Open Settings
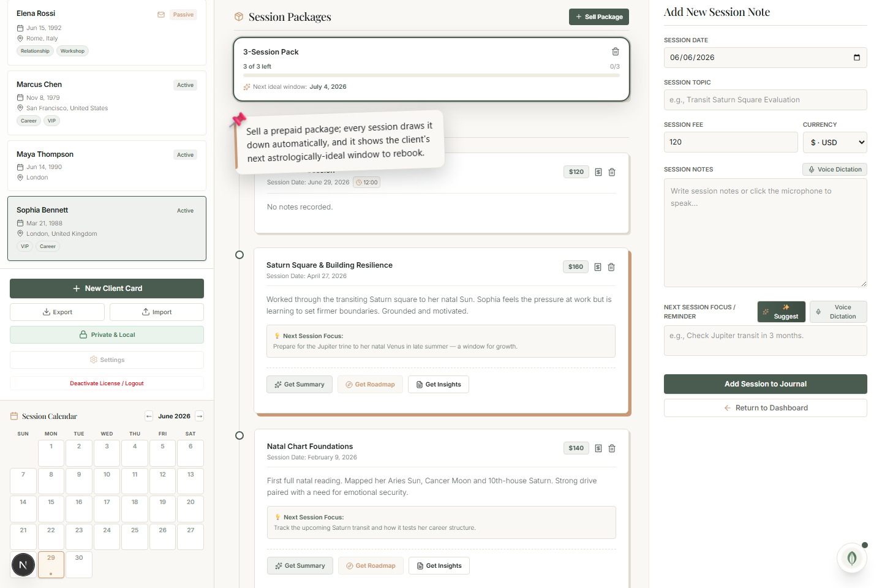 [107, 360]
